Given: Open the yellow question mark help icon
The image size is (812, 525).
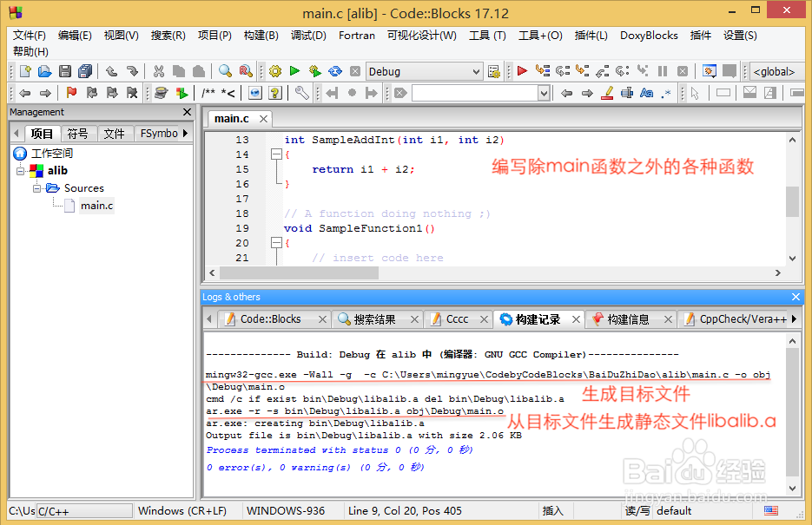Looking at the screenshot, I should pyautogui.click(x=275, y=93).
